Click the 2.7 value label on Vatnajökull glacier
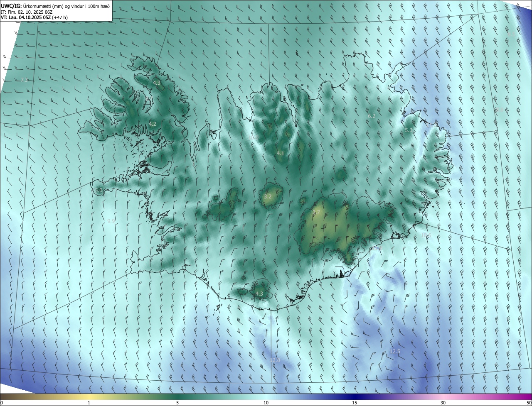 click(315, 213)
